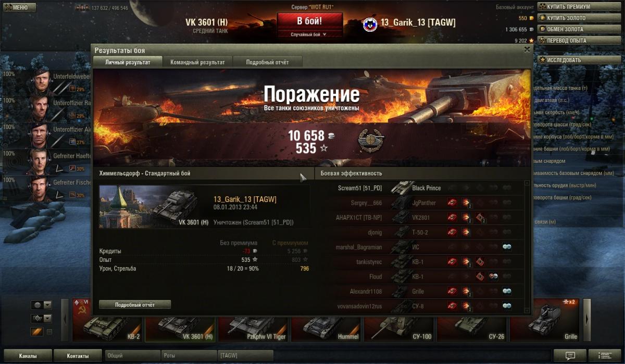This screenshot has width=625, height=364.
Task: Click the Black Prince tank icon for Scream51
Action: 402,188
